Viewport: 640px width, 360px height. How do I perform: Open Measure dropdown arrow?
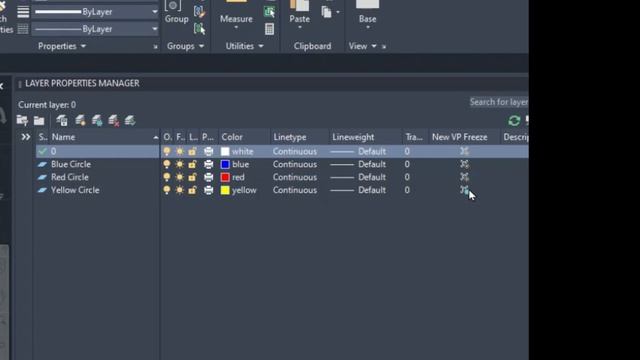[x=236, y=28]
